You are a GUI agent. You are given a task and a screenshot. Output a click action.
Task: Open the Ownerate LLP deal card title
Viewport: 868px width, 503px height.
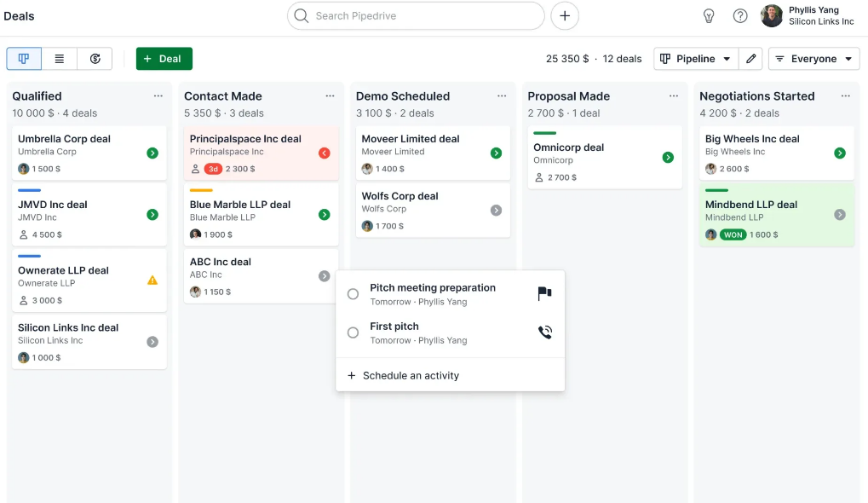pyautogui.click(x=63, y=270)
